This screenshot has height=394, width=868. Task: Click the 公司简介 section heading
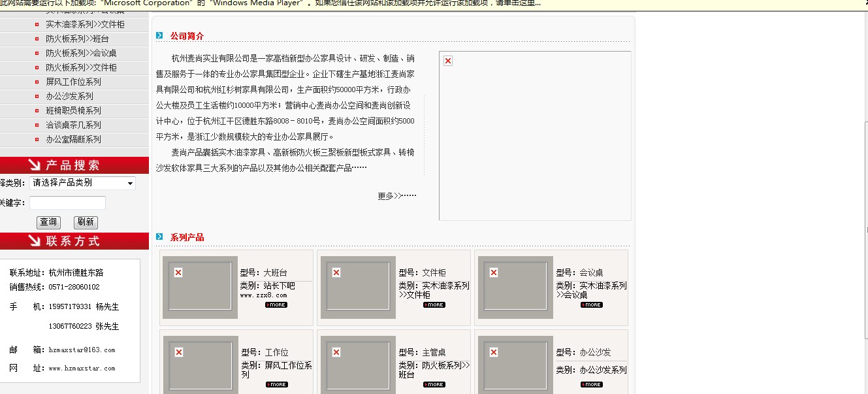point(187,37)
